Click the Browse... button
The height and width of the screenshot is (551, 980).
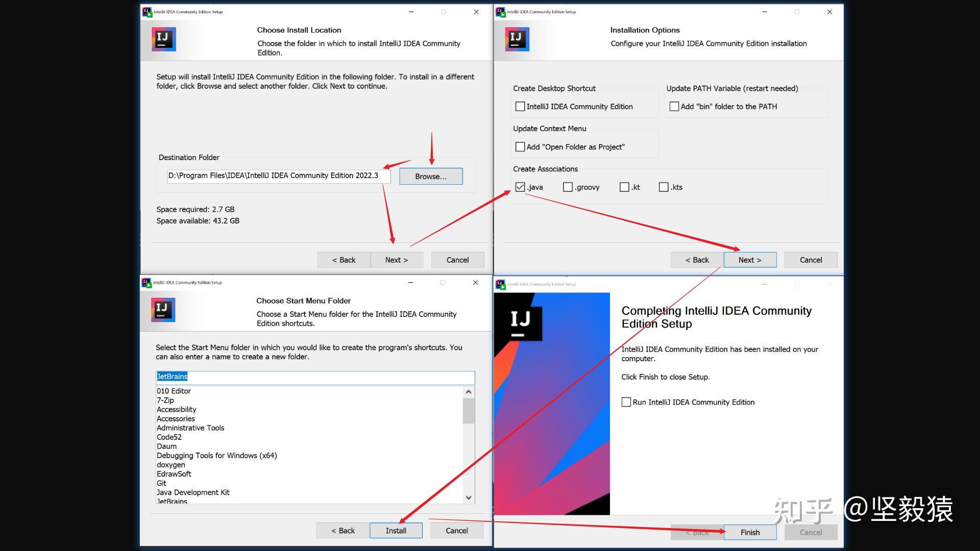tap(431, 176)
